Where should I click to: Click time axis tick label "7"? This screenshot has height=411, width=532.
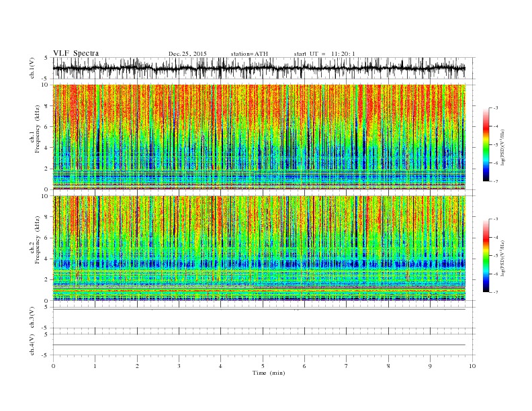[x=347, y=366]
